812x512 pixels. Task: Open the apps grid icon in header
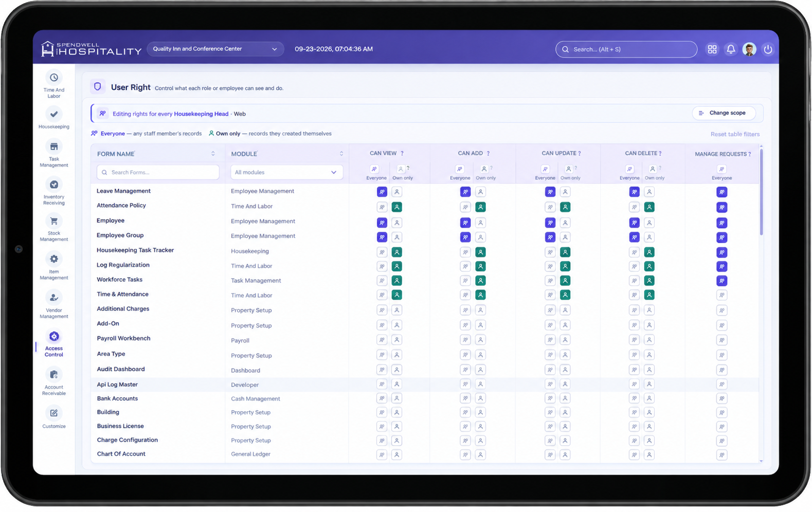[x=712, y=49]
